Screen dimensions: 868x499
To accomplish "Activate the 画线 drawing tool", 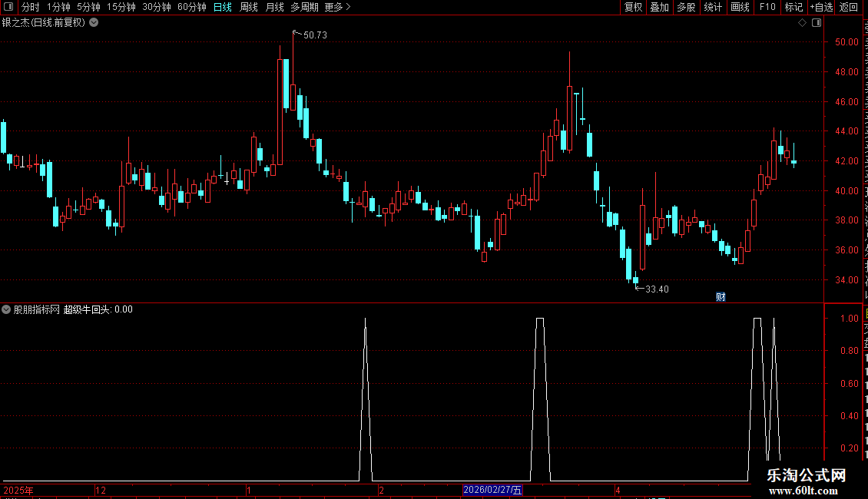I will coord(740,7).
